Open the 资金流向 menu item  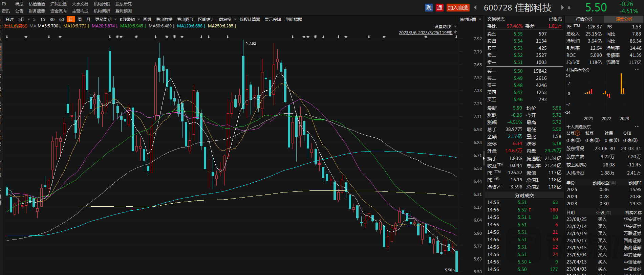click(x=59, y=11)
